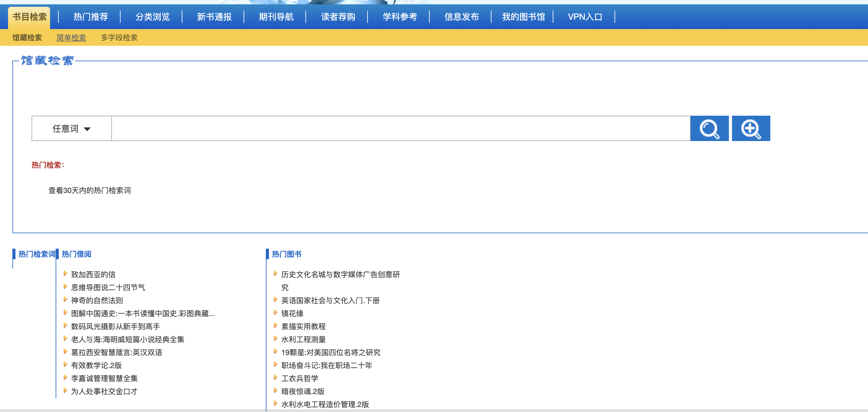View hot search terms within 30 days
This screenshot has width=868, height=412.
pos(90,191)
